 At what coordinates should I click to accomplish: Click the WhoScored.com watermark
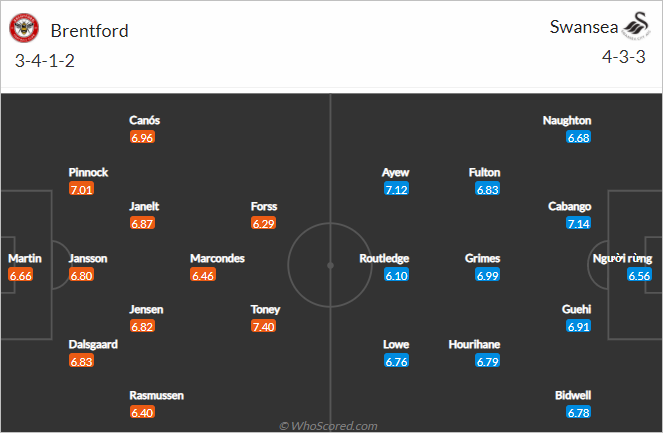[329, 426]
